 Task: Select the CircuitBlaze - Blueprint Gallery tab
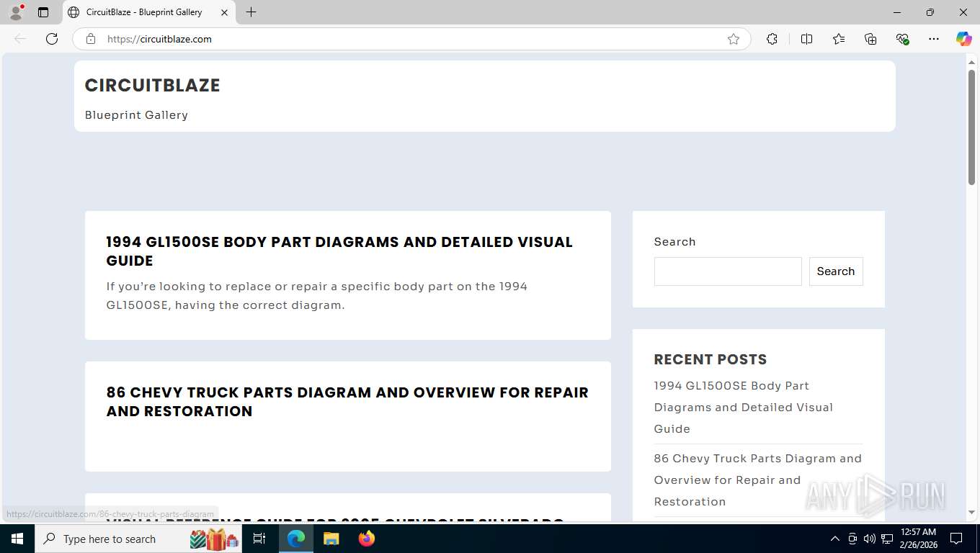[149, 12]
